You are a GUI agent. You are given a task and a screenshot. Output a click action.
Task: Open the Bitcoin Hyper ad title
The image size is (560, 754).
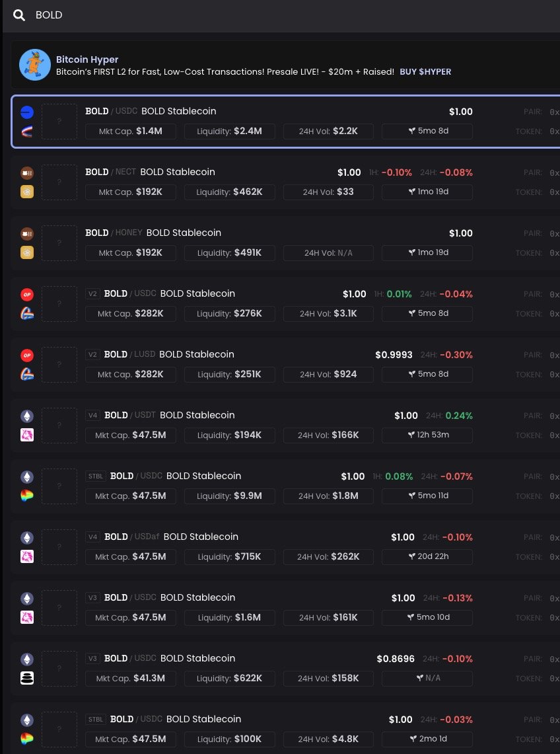pos(87,59)
